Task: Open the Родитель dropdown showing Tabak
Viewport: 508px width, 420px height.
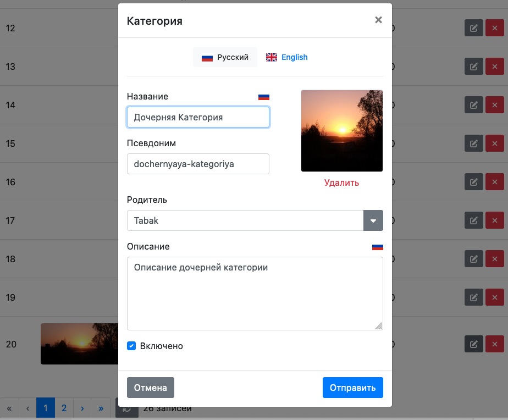Action: pos(255,220)
